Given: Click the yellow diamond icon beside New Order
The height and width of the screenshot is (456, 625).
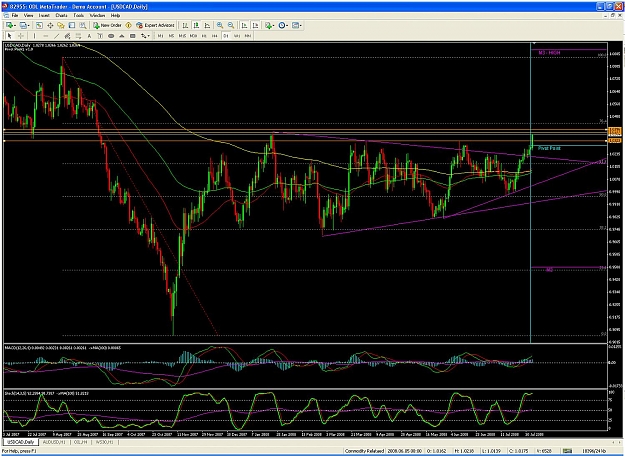Looking at the screenshot, I should (128, 25).
